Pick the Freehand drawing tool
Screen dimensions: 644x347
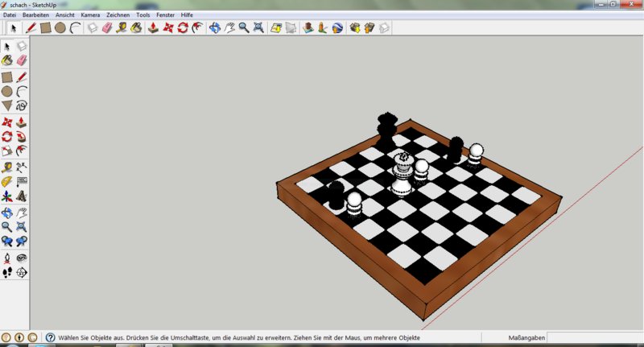tap(22, 105)
